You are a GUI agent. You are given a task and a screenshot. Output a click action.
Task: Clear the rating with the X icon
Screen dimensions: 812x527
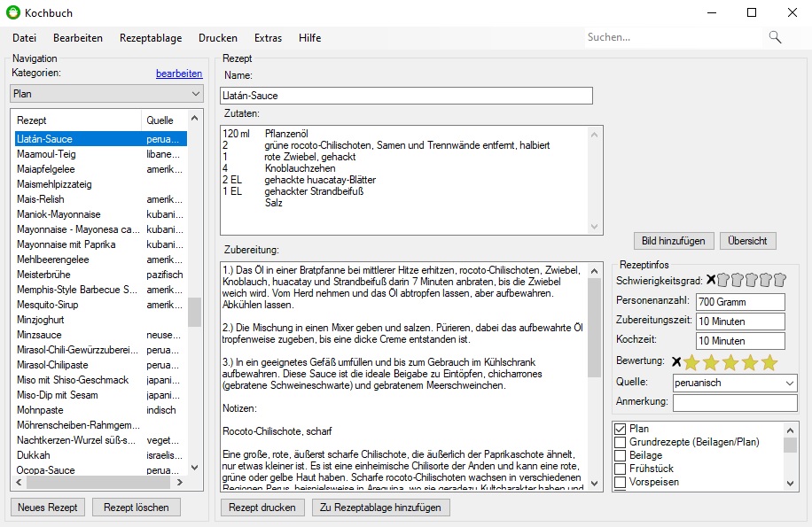click(x=677, y=361)
